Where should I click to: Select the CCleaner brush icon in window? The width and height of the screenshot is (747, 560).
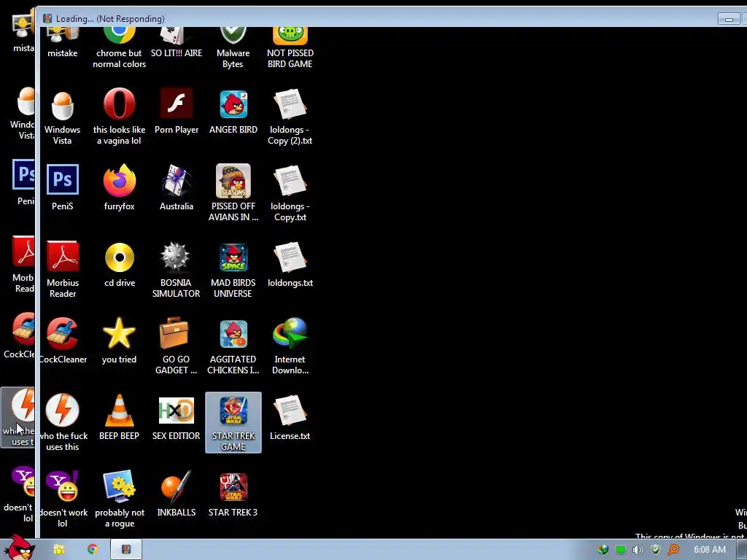pyautogui.click(x=63, y=333)
